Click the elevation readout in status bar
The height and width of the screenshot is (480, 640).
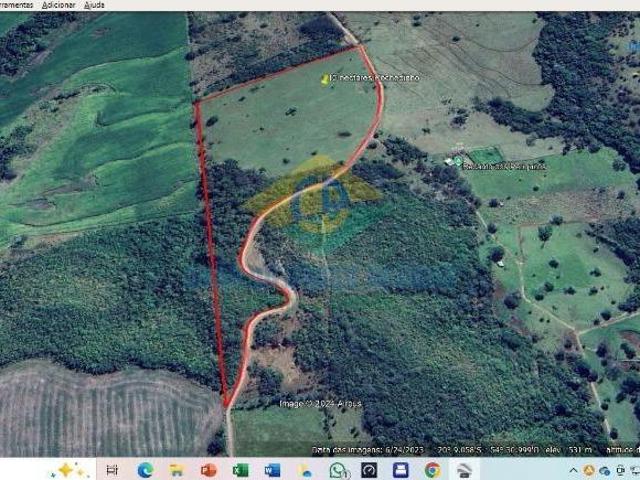(x=567, y=450)
